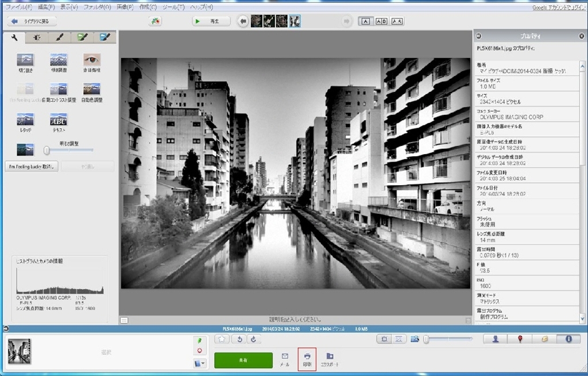Select the crop (切り抜き) tool
Image resolution: width=588 pixels, height=376 pixels.
tap(25, 60)
